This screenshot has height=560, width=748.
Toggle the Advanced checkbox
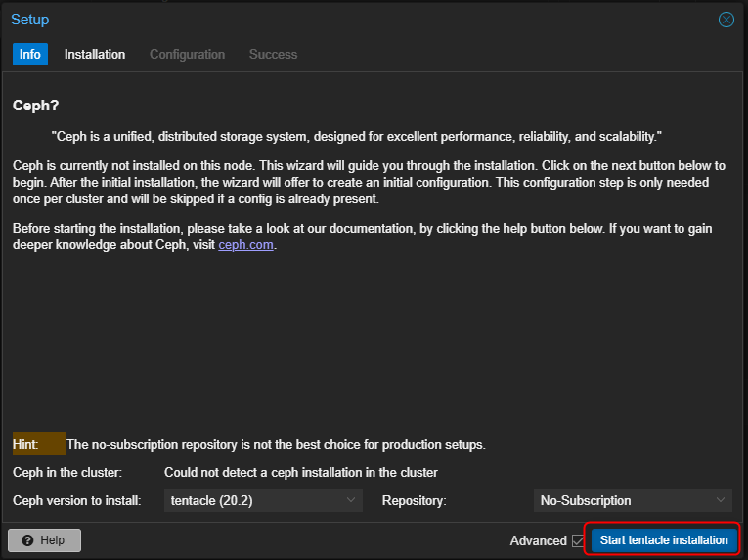(578, 540)
